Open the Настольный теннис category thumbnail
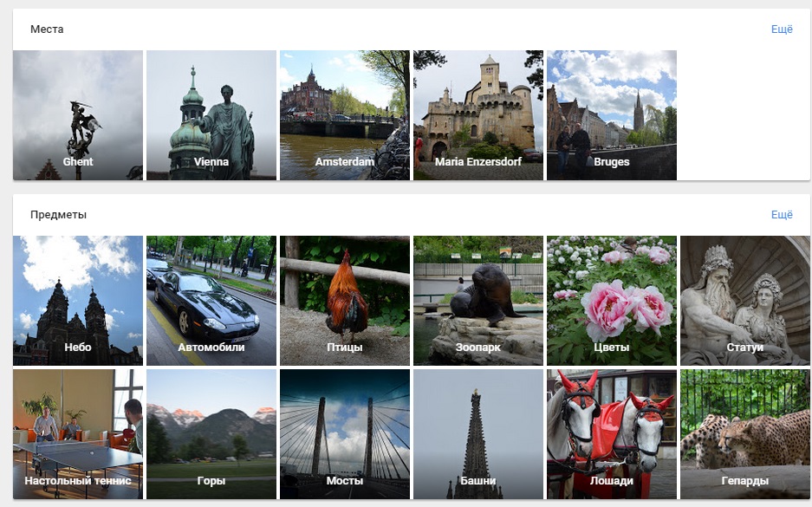The width and height of the screenshot is (812, 507). click(78, 434)
